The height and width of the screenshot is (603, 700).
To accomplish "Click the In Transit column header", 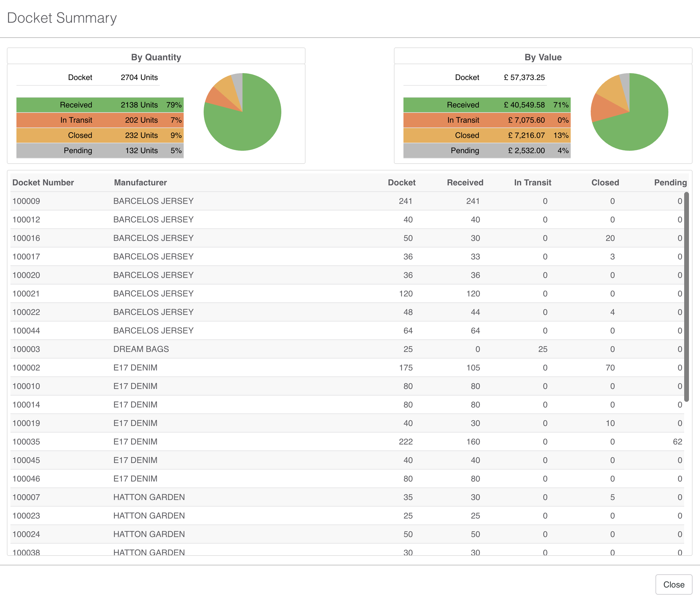I will (x=532, y=183).
